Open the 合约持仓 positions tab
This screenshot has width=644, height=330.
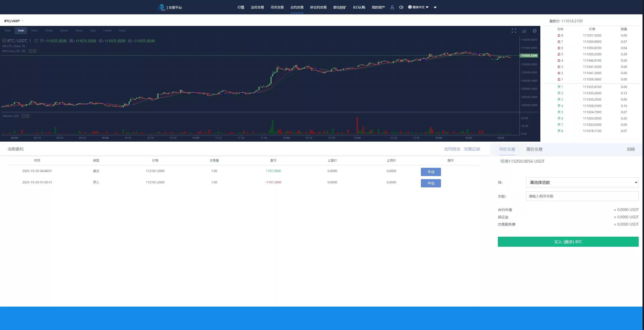[452, 149]
